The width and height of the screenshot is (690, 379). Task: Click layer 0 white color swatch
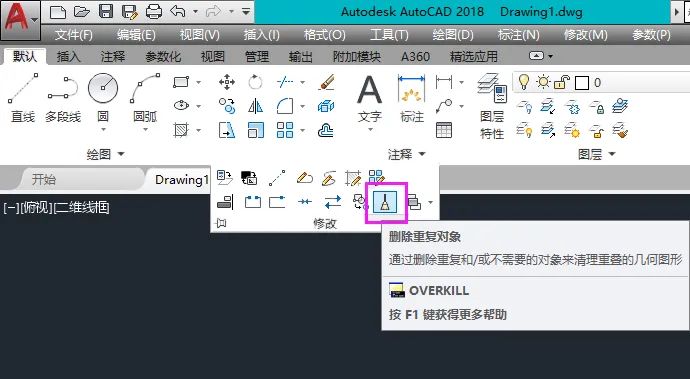[582, 83]
